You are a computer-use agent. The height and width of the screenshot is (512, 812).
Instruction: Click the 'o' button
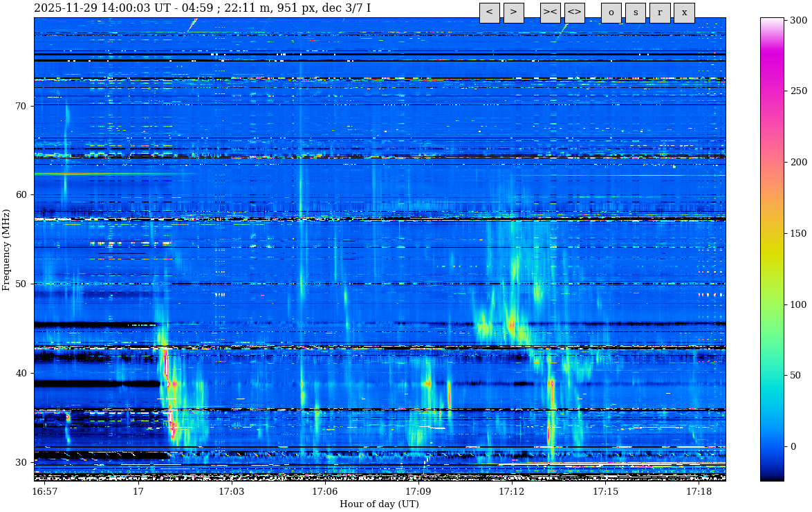(x=611, y=12)
